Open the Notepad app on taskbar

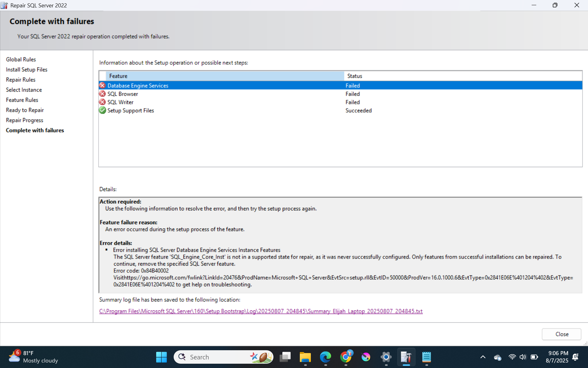click(427, 357)
